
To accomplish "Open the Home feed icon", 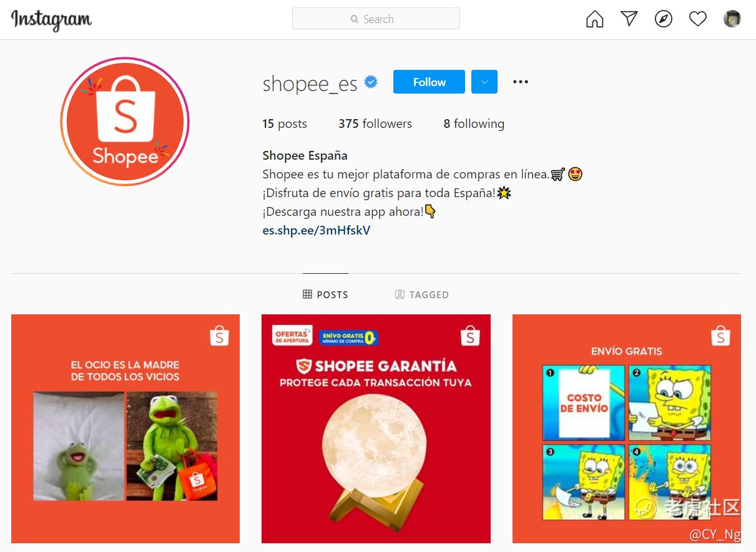I will (x=595, y=19).
